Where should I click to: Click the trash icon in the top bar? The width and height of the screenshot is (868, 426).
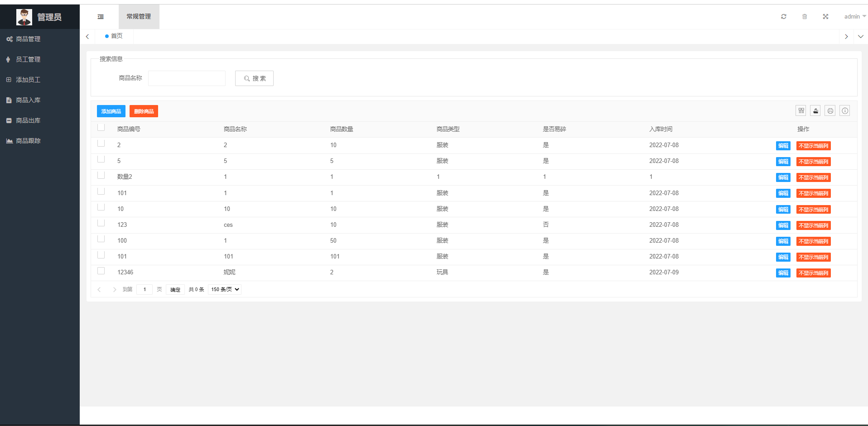805,17
